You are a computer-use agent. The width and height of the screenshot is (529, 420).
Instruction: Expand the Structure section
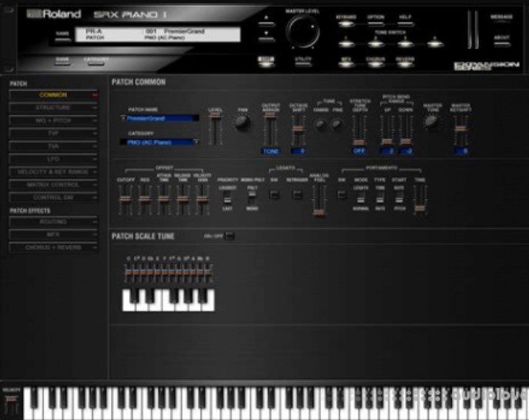[x=53, y=108]
